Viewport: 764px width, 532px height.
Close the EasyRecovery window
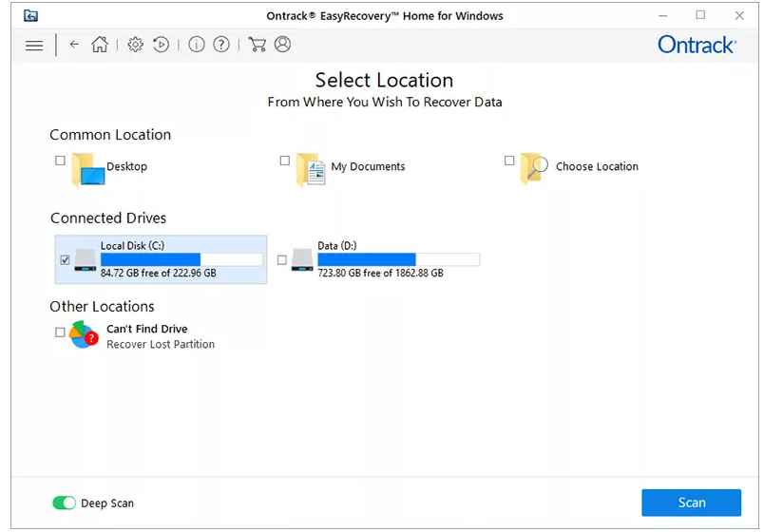[739, 15]
